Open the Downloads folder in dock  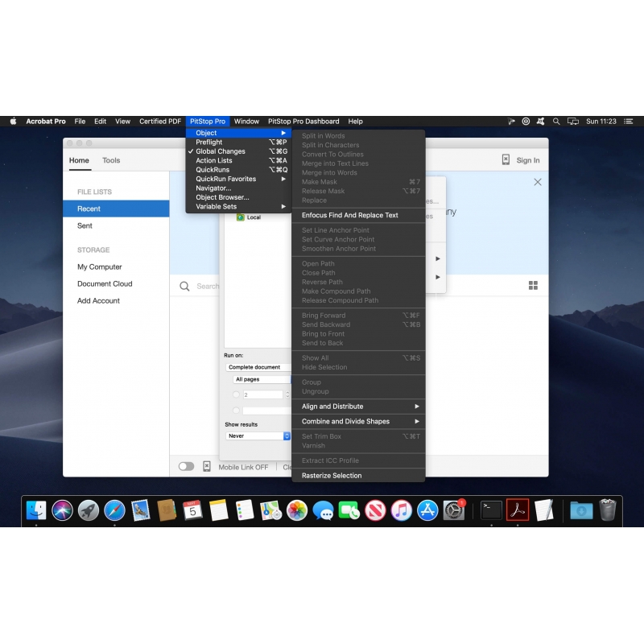pyautogui.click(x=581, y=510)
